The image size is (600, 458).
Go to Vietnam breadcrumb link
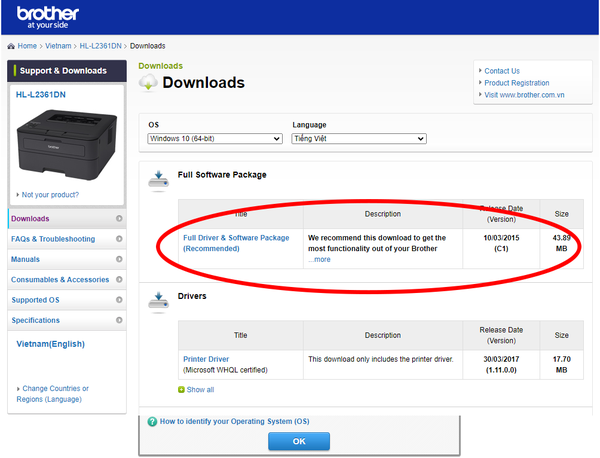pos(58,46)
